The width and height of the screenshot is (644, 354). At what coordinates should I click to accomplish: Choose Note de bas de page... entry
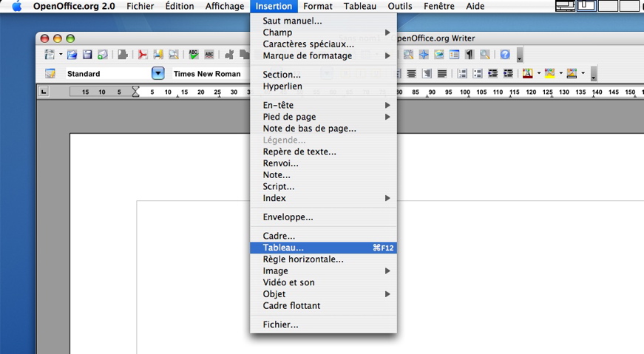[324, 129]
